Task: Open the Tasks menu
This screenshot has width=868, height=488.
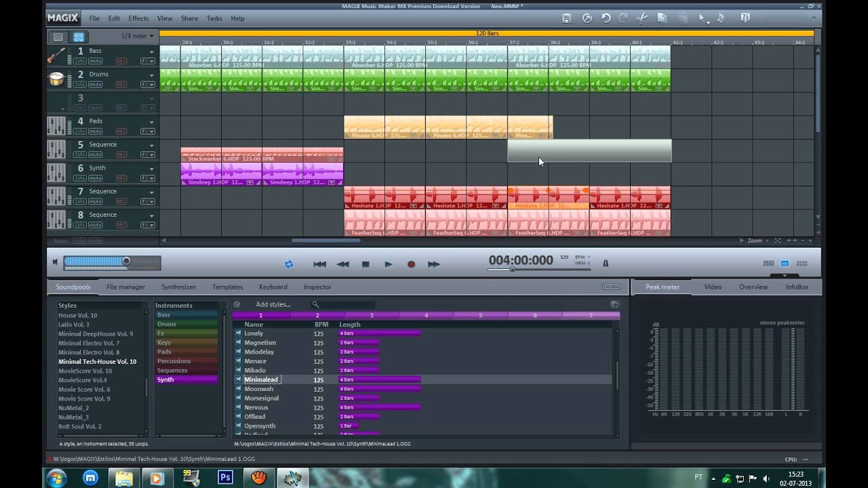Action: 214,18
